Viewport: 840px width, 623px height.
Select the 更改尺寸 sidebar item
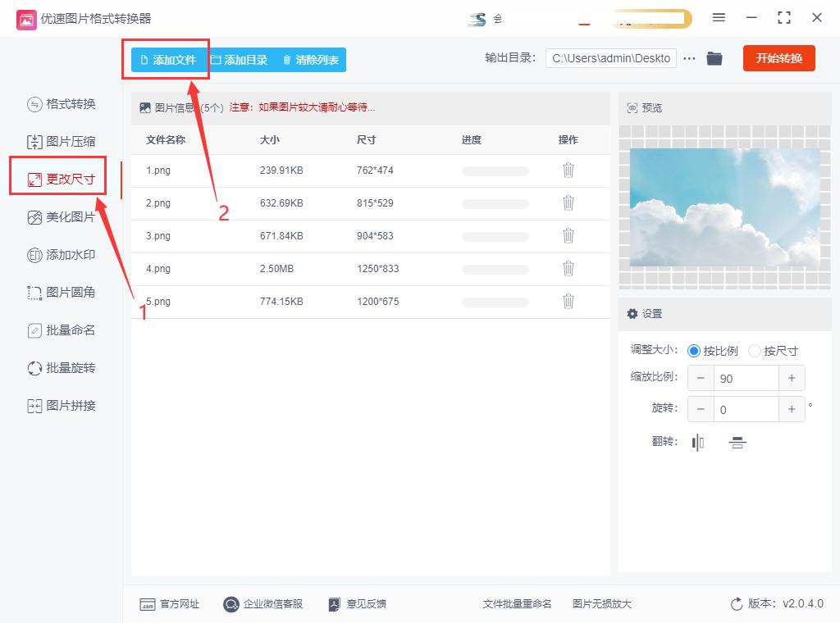click(59, 177)
